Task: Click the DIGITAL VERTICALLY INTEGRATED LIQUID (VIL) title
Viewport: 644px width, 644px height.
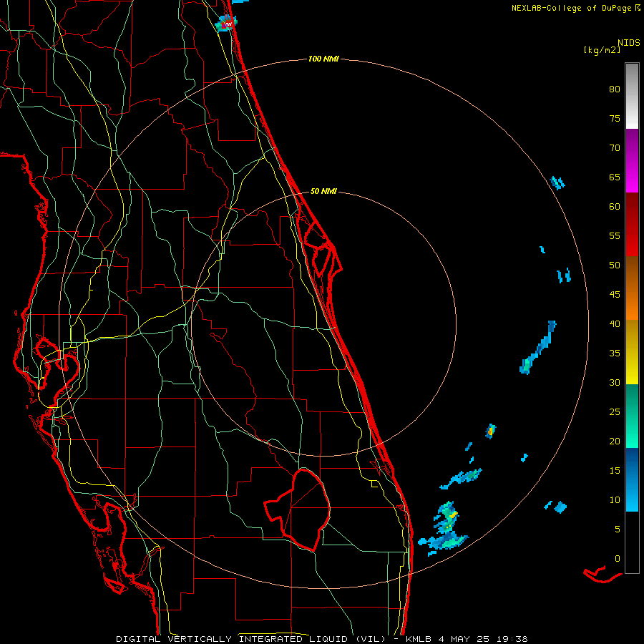Action: click(250, 639)
